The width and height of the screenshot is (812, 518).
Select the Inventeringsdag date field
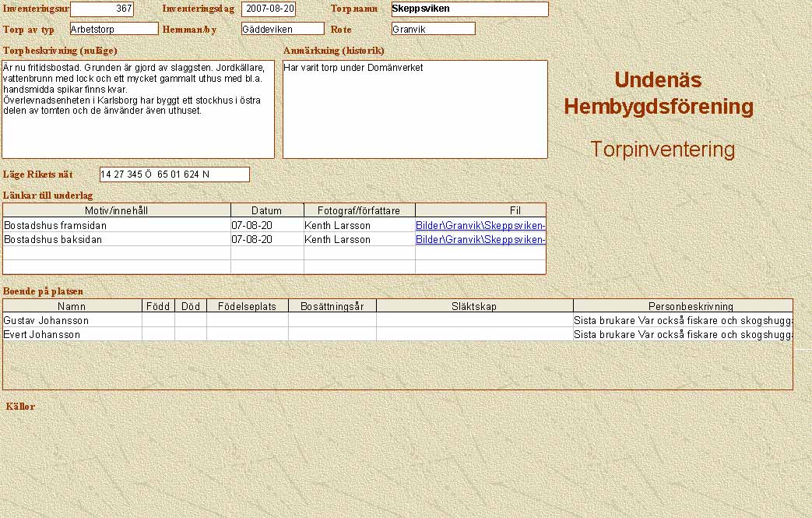(x=269, y=9)
